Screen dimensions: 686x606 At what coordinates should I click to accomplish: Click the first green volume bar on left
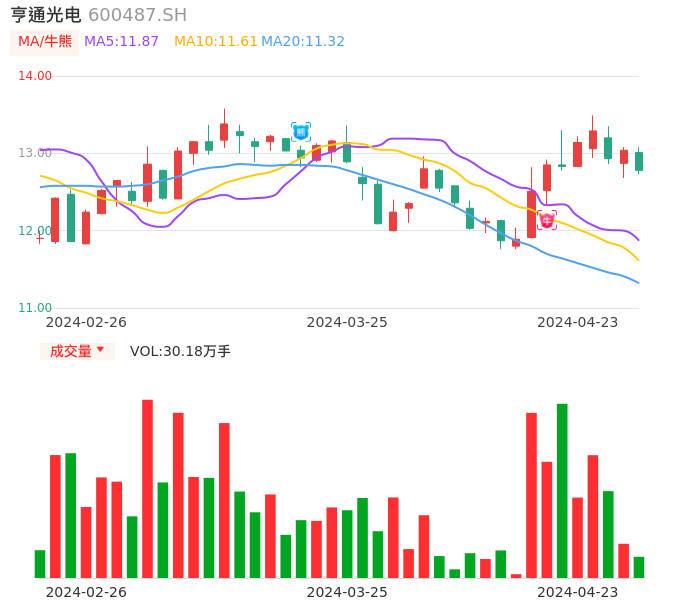[40, 564]
